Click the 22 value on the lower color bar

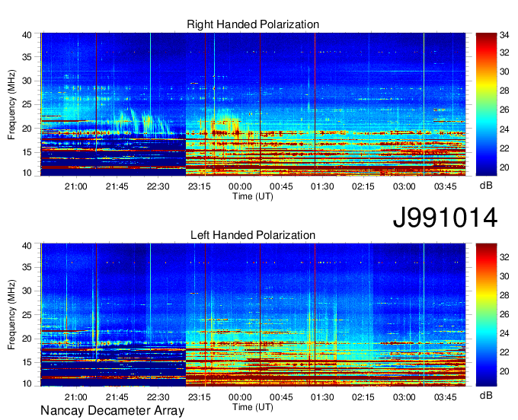pos(504,352)
